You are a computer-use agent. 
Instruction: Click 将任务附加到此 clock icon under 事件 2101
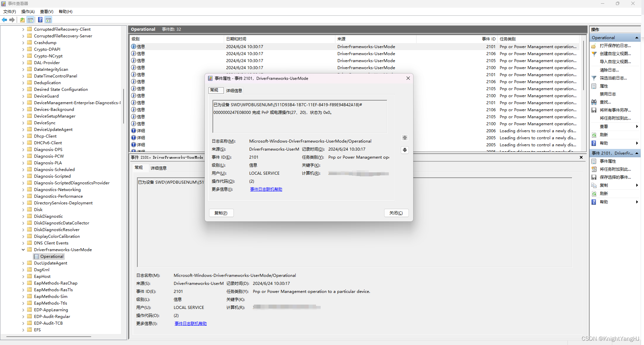(594, 169)
